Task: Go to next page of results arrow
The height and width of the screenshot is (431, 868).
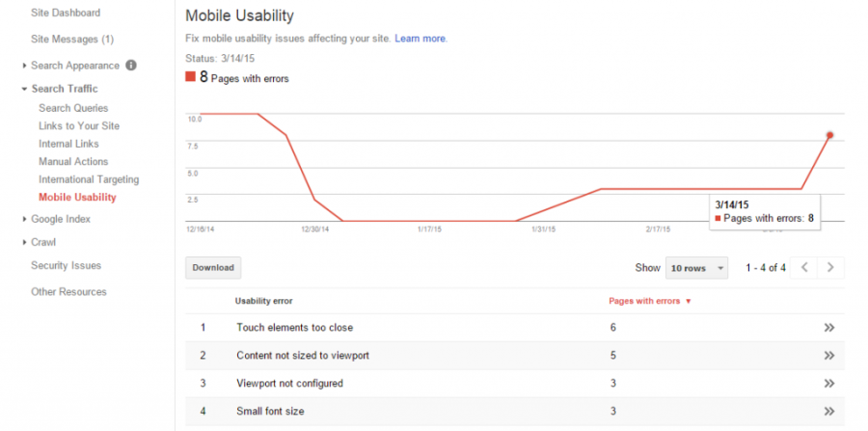Action: (x=830, y=268)
